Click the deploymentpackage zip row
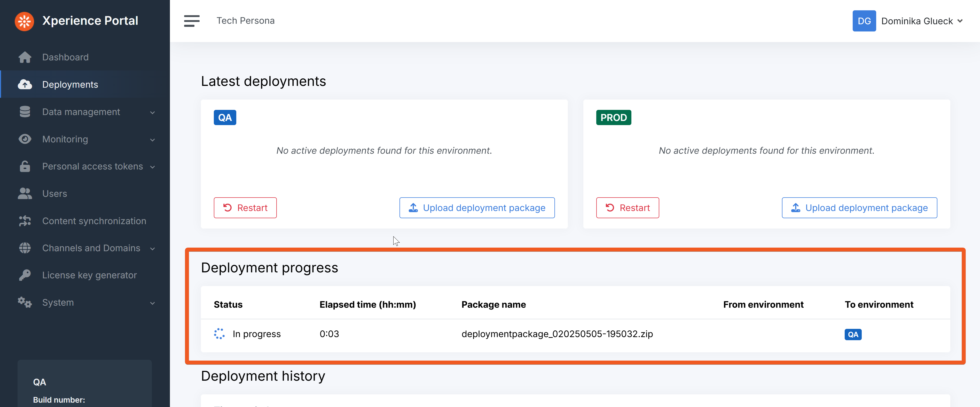The height and width of the screenshot is (407, 980). tap(556, 334)
